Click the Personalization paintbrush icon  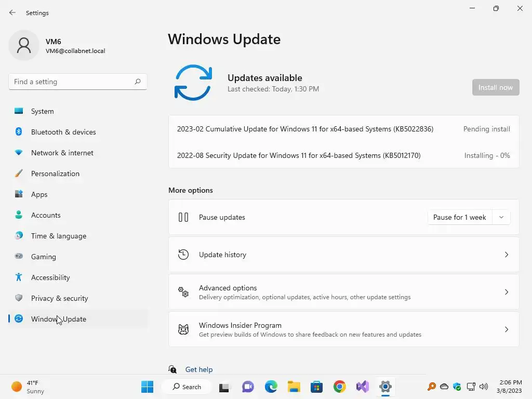pos(19,174)
